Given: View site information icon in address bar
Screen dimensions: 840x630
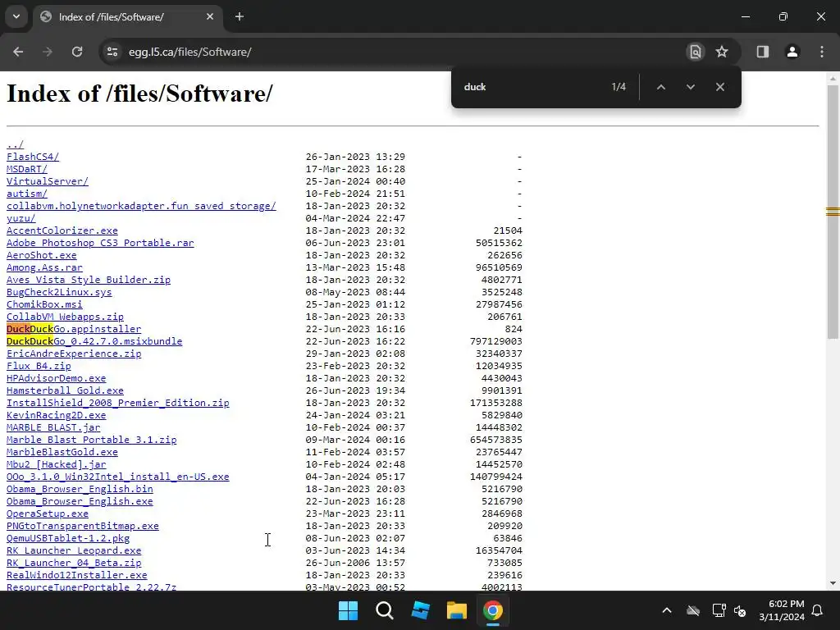Looking at the screenshot, I should (112, 52).
